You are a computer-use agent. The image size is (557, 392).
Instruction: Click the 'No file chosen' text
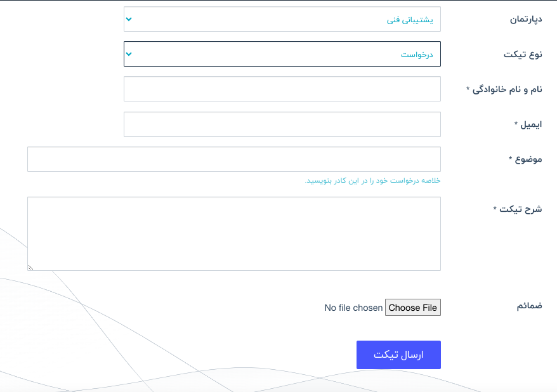[353, 308]
